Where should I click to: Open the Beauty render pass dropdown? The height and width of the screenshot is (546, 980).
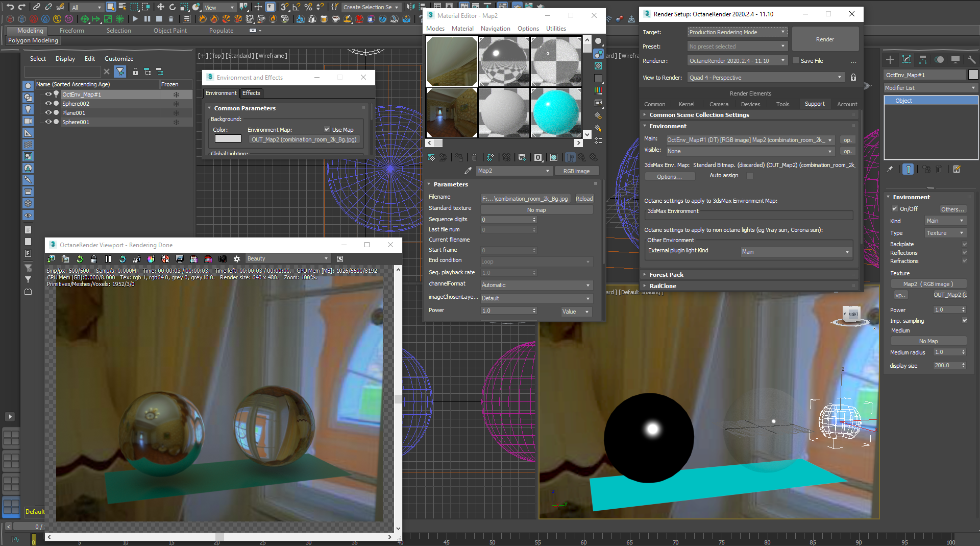(x=287, y=259)
